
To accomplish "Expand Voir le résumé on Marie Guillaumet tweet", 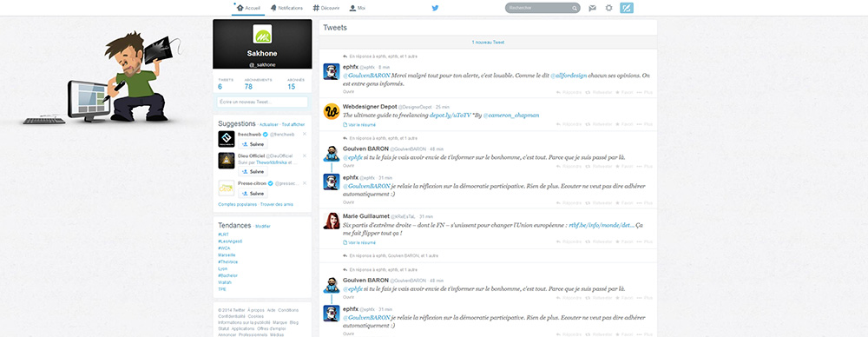I will [359, 243].
